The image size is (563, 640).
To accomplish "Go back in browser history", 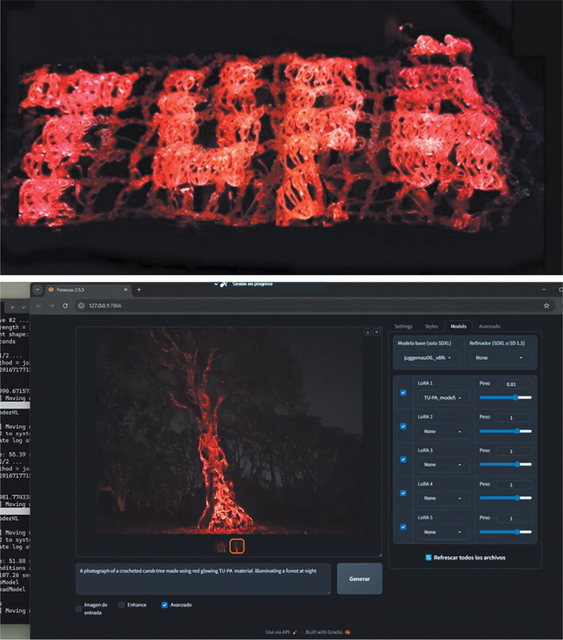I will 38,306.
